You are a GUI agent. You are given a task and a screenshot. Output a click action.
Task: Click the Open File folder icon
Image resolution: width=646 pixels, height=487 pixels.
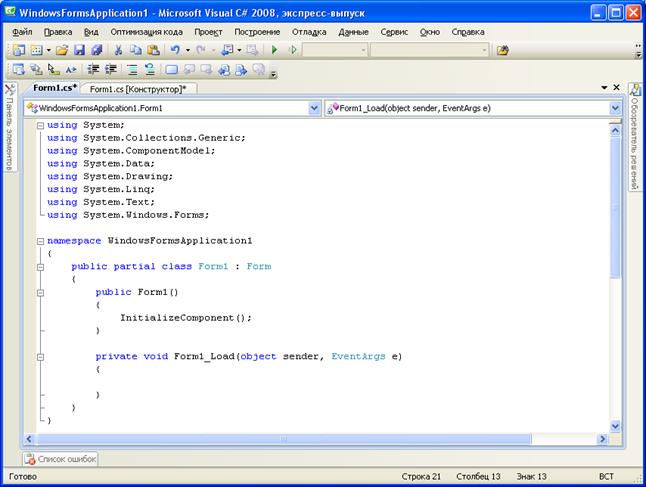pos(62,50)
